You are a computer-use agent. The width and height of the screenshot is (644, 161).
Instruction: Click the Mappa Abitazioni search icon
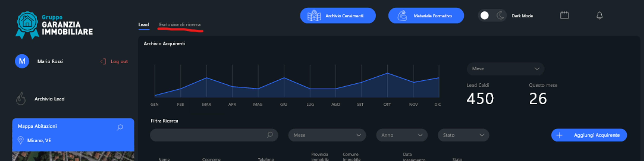120,127
